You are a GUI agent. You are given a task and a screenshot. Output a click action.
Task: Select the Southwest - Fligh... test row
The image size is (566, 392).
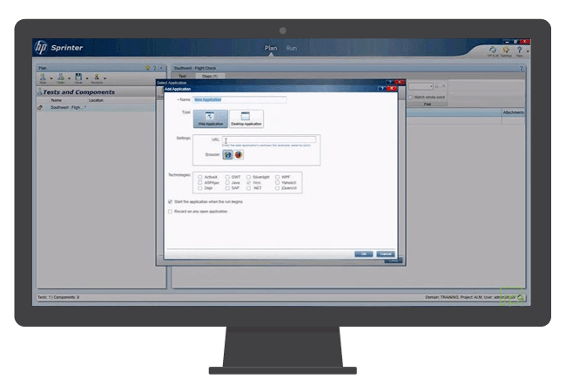97,107
